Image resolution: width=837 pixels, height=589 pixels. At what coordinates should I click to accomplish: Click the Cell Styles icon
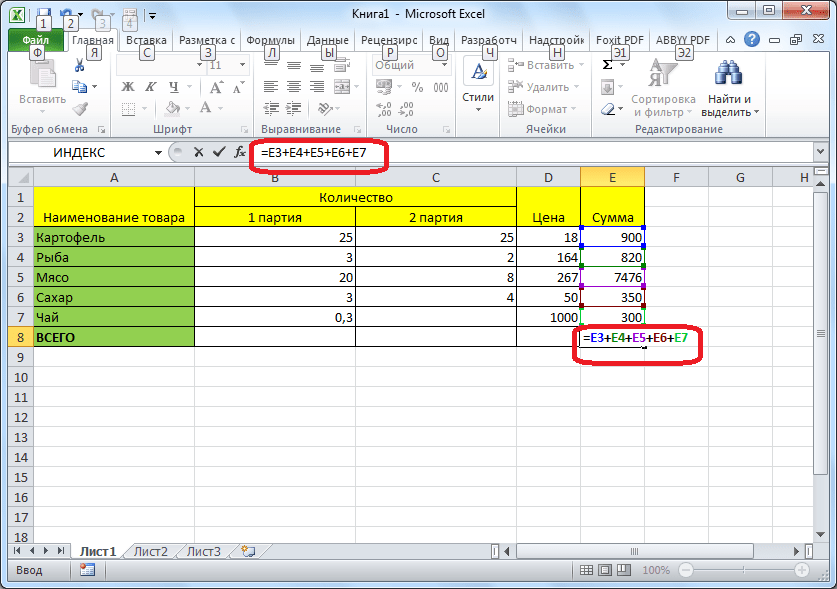pyautogui.click(x=478, y=74)
